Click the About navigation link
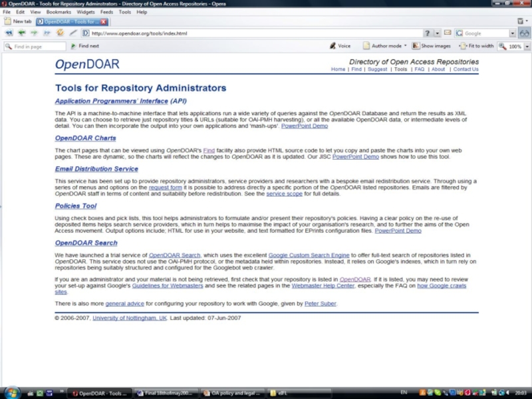This screenshot has height=399, width=532. tap(438, 69)
